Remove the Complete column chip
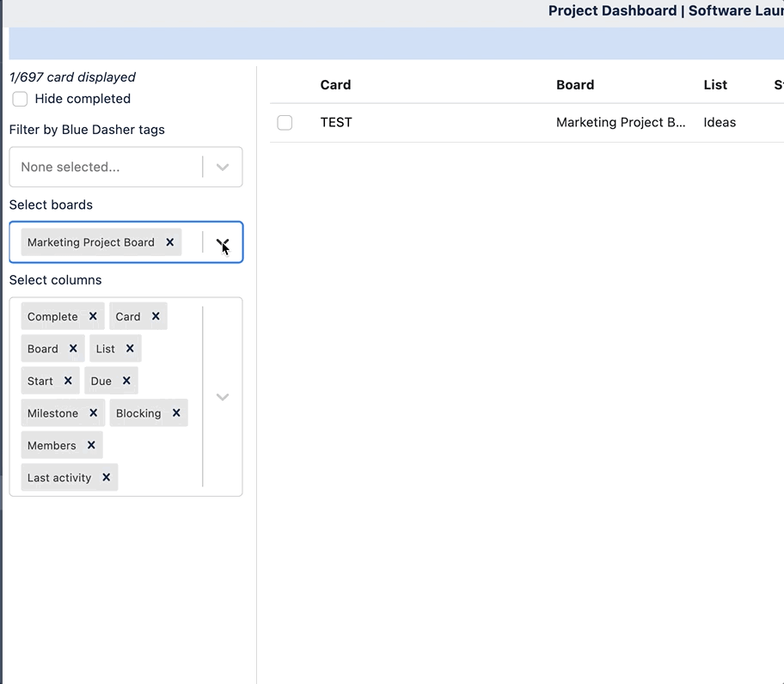This screenshot has width=784, height=684. 91,316
